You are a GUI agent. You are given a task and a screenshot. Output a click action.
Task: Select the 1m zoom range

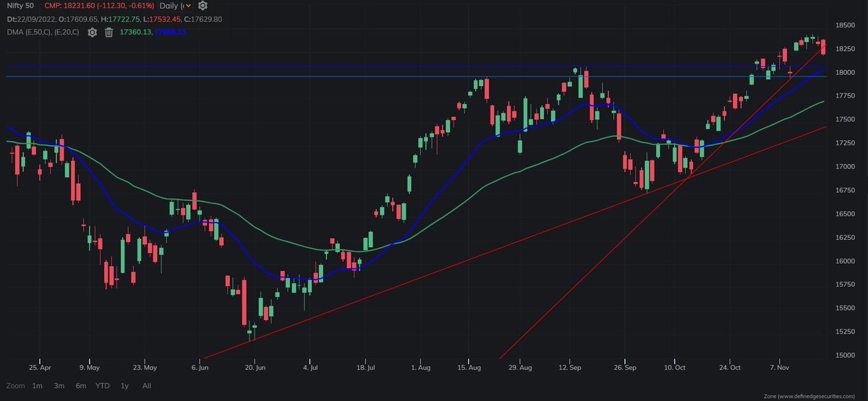coord(36,386)
